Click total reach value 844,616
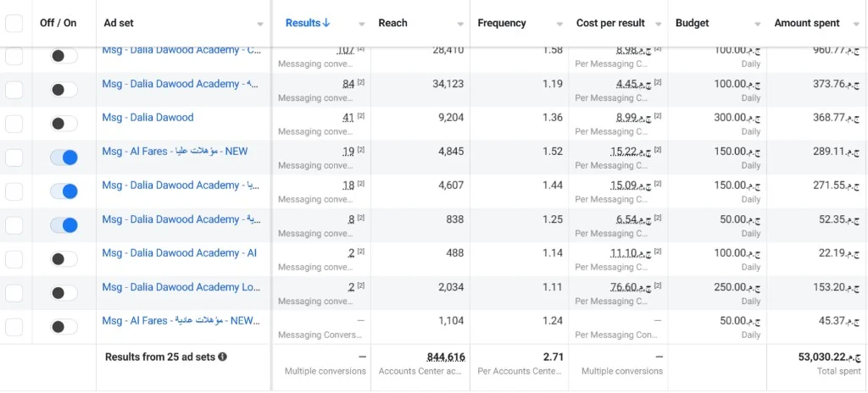Image resolution: width=868 pixels, height=393 pixels. click(x=446, y=357)
